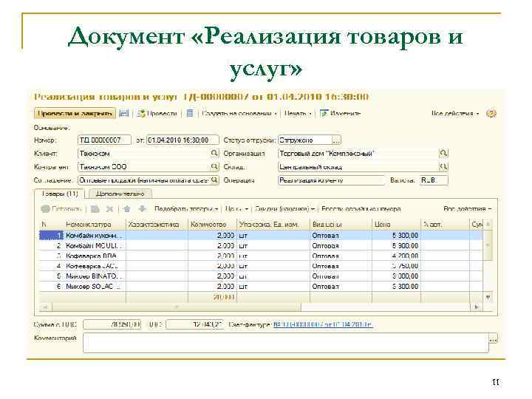Click the Номер input field
The width and height of the screenshot is (532, 399).
[x=104, y=140]
